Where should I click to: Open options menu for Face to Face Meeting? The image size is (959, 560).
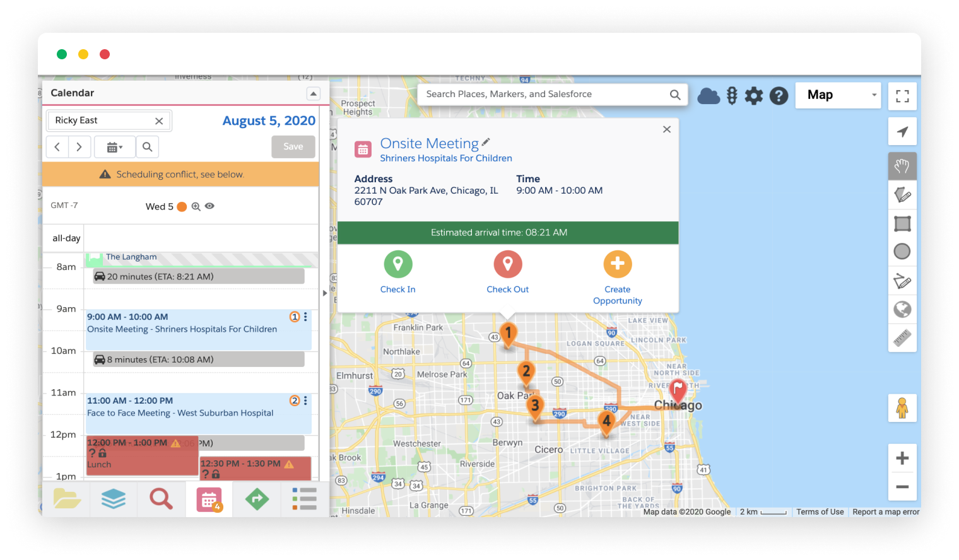click(x=305, y=400)
